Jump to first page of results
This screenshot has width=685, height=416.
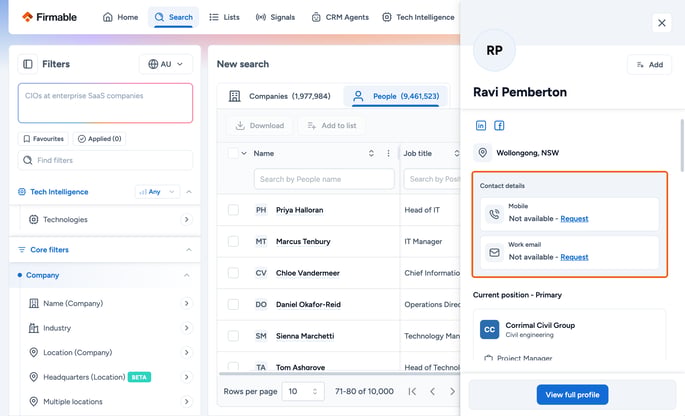412,392
